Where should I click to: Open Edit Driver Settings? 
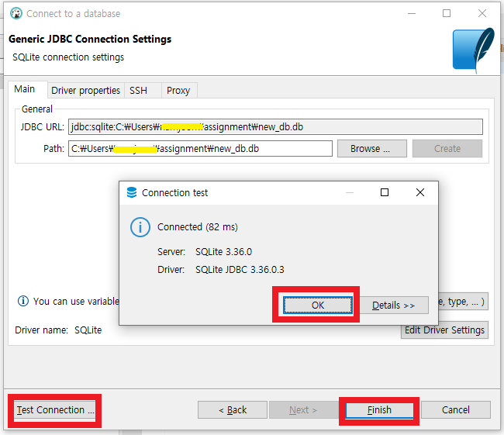(x=444, y=330)
